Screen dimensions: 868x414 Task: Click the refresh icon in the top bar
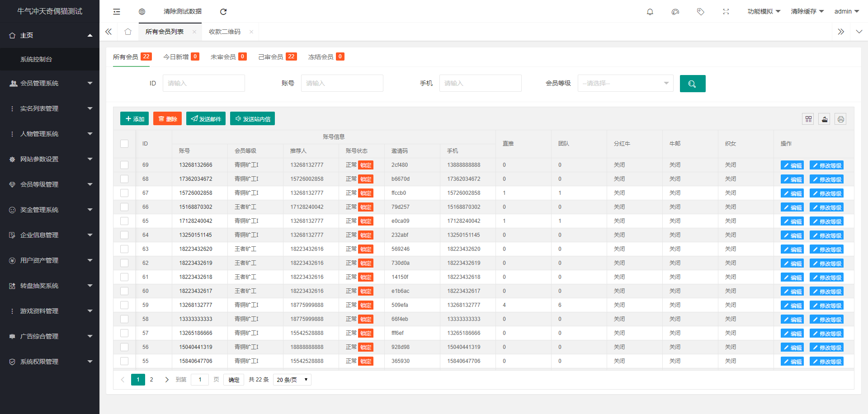tap(223, 12)
